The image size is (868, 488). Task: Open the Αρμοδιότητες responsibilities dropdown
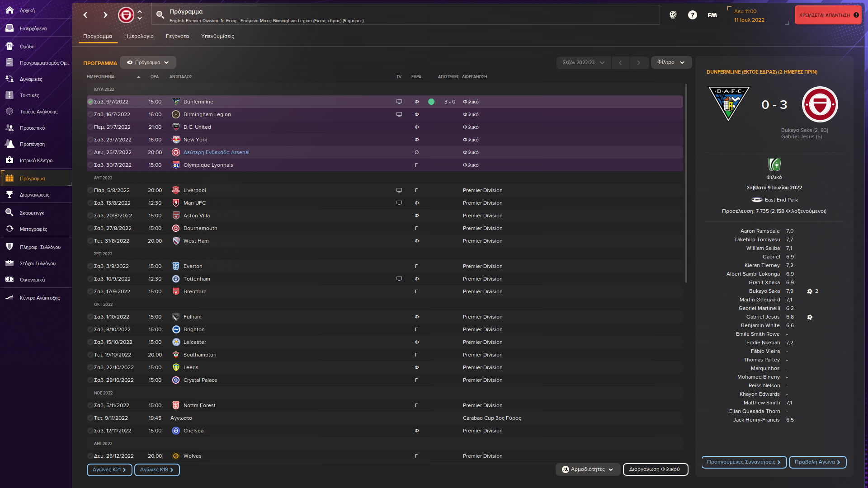click(x=588, y=469)
